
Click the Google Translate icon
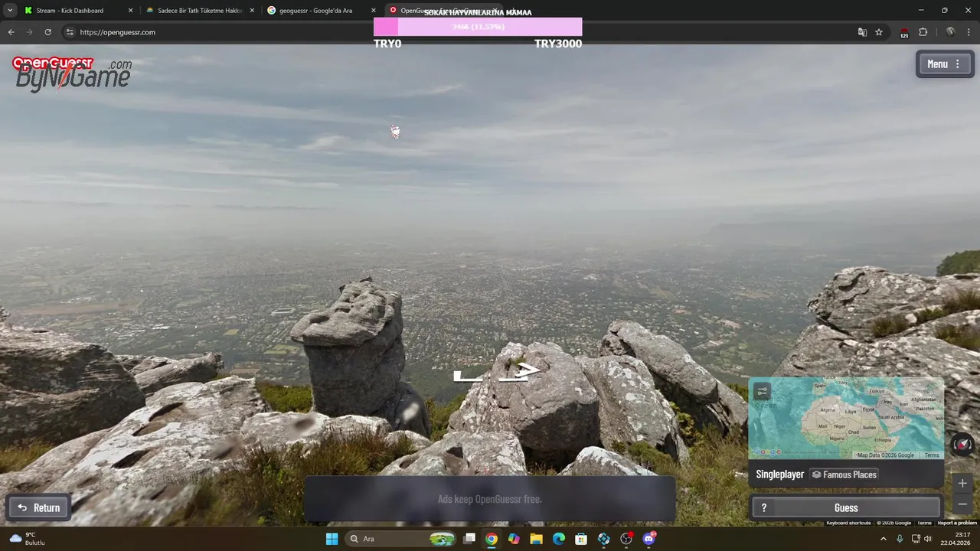point(862,32)
